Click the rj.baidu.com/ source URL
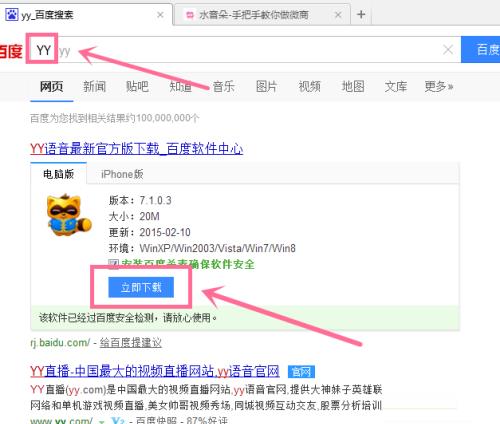 [60, 343]
